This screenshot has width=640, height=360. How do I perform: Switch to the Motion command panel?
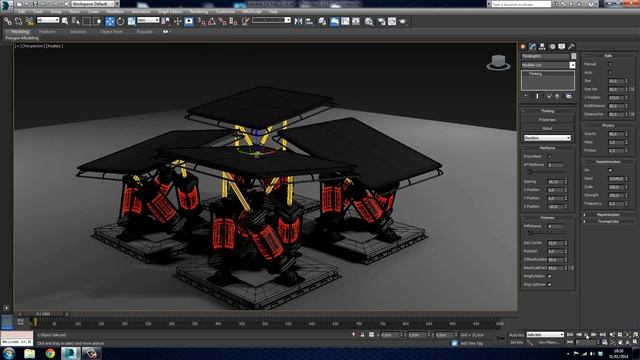click(552, 47)
